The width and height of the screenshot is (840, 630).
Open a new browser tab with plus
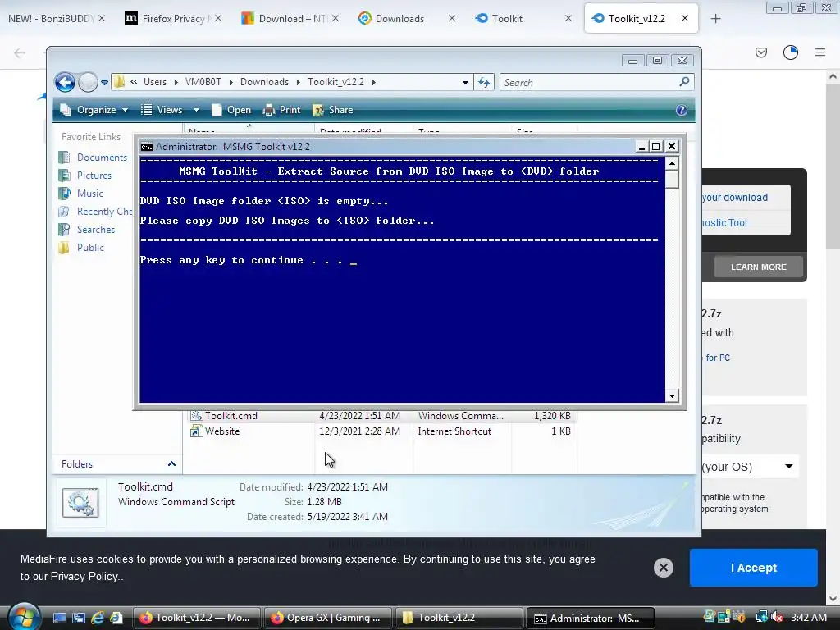click(715, 18)
